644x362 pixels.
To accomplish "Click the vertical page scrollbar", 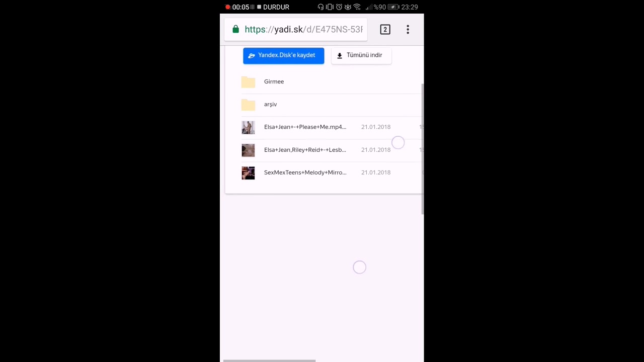I will [423, 149].
